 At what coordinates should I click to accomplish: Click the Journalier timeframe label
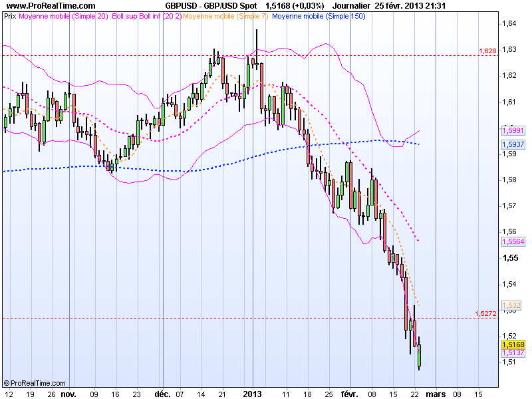[351, 6]
